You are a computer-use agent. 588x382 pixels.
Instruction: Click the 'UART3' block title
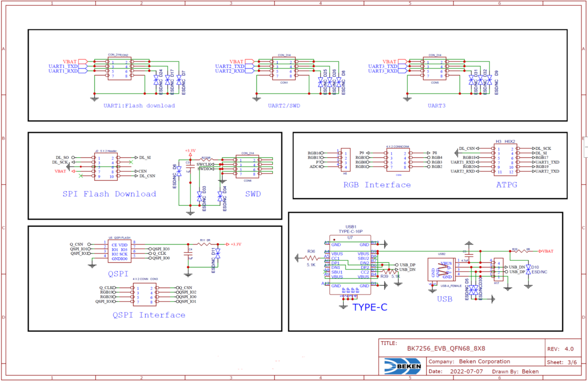pos(436,106)
